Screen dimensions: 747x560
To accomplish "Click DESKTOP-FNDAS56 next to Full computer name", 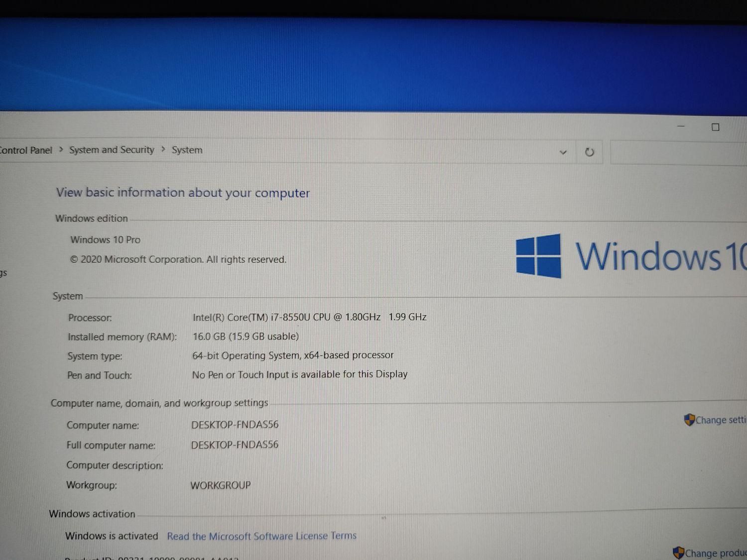I will (x=235, y=445).
